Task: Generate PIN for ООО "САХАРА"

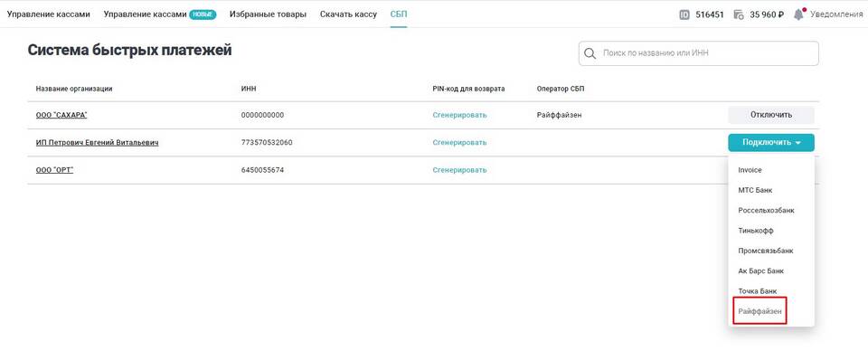Action: [x=459, y=115]
